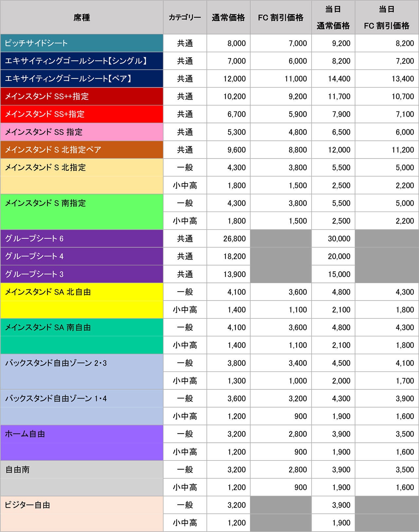Click the 4,800 FC price for SS 指定
The image size is (419, 532).
tap(281, 132)
